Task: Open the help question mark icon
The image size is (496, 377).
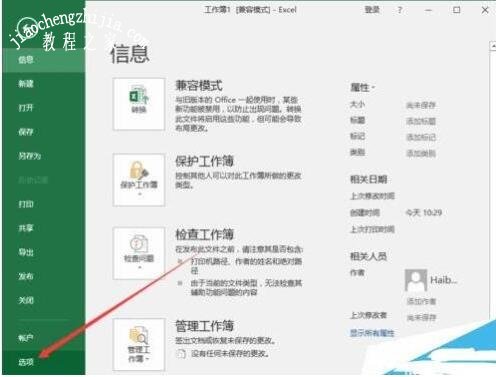Action: coord(400,10)
